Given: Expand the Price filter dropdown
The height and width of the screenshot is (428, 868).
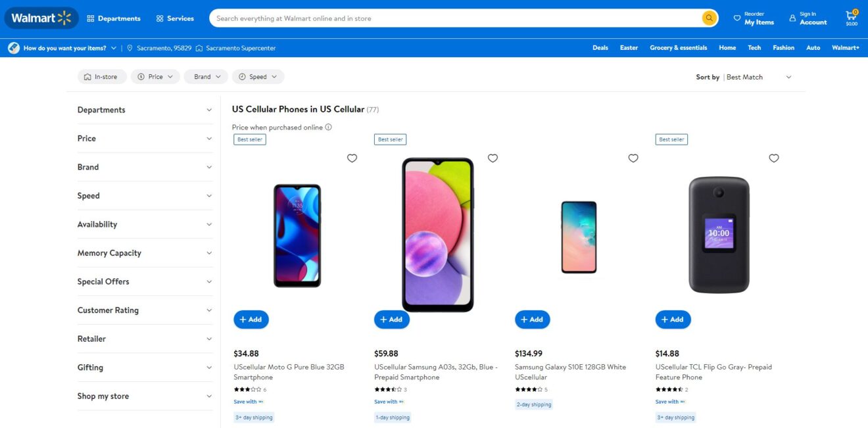Looking at the screenshot, I should point(155,76).
